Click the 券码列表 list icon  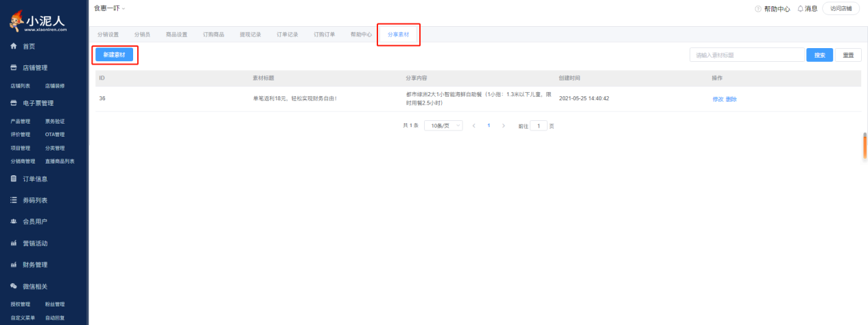pos(13,200)
